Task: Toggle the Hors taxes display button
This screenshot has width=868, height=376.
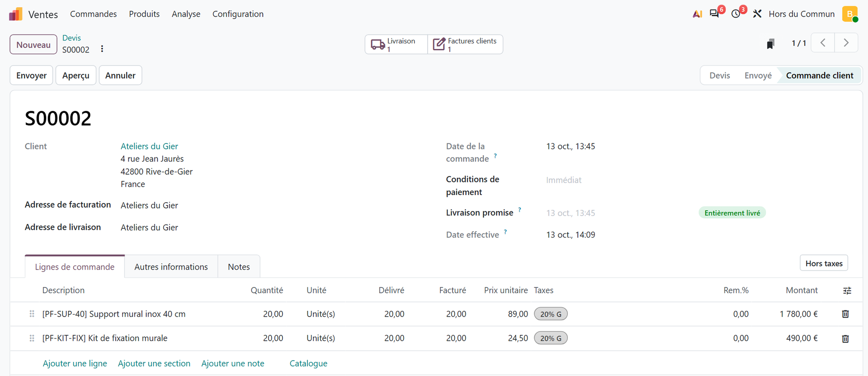Action: pyautogui.click(x=824, y=263)
